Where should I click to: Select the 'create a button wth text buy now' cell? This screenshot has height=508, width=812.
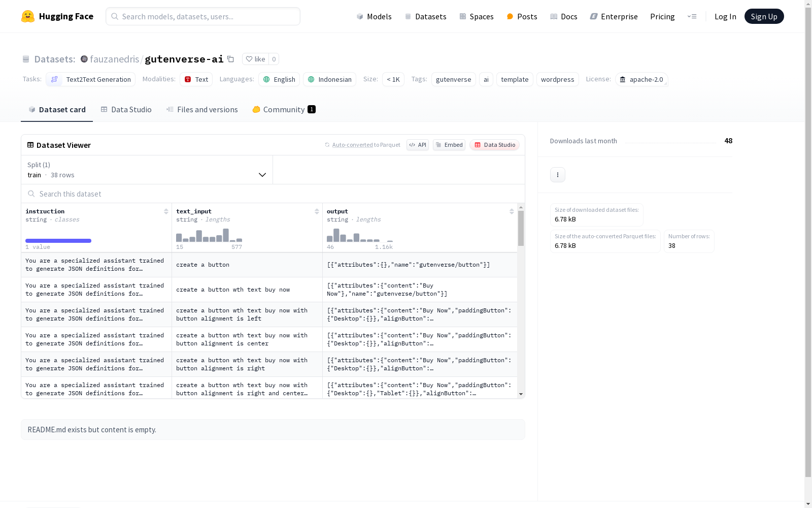coord(247,290)
